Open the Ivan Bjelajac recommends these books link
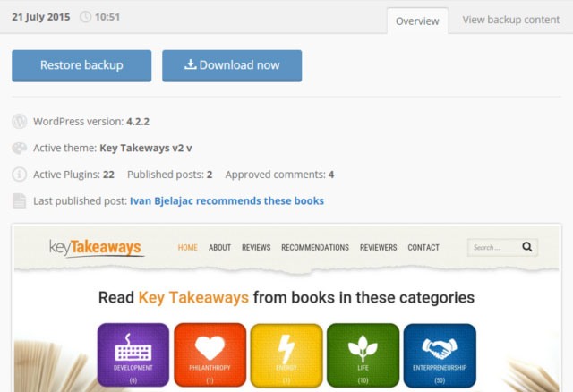573x392 pixels. click(227, 201)
